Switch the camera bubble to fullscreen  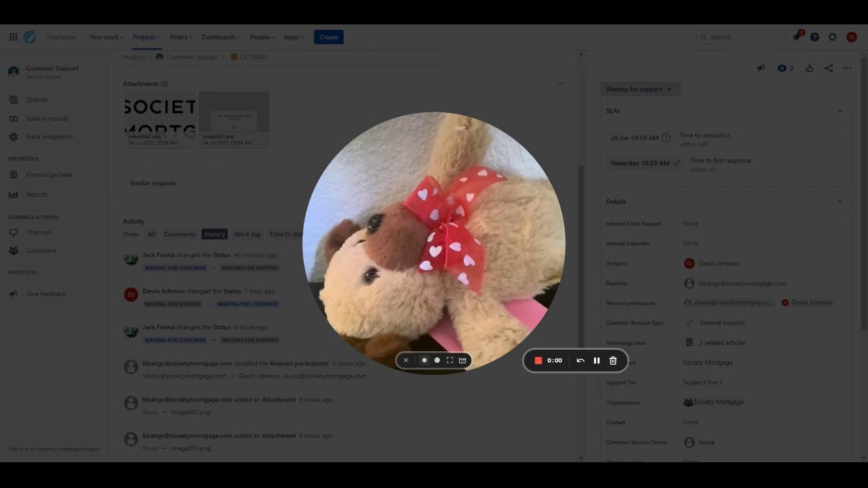[450, 361]
